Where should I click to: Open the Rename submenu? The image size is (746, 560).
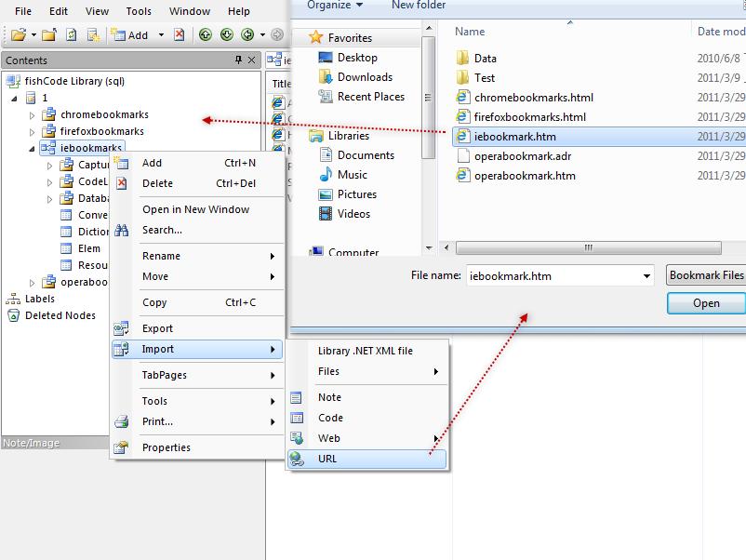(x=197, y=256)
